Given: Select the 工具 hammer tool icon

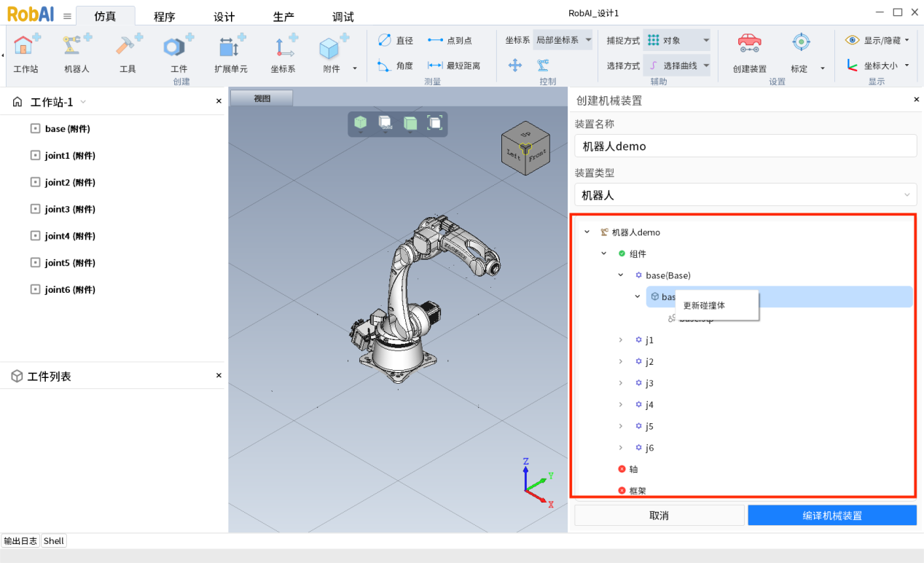Looking at the screenshot, I should coord(128,45).
